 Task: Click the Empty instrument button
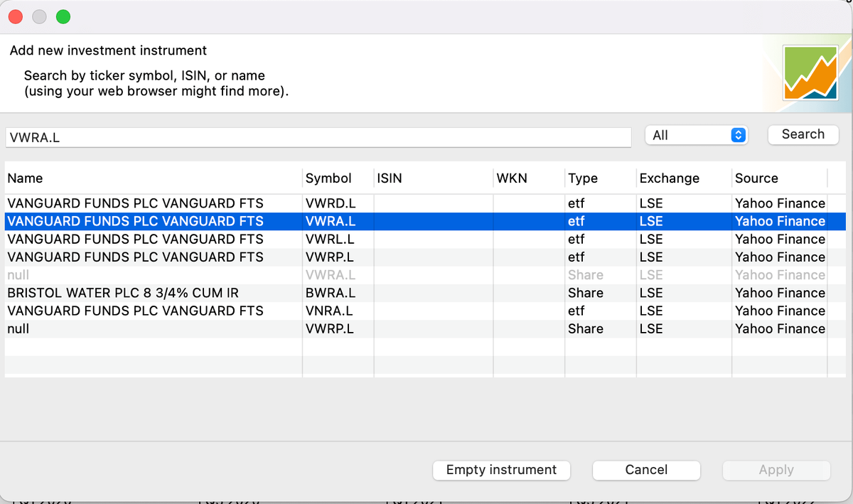[502, 470]
